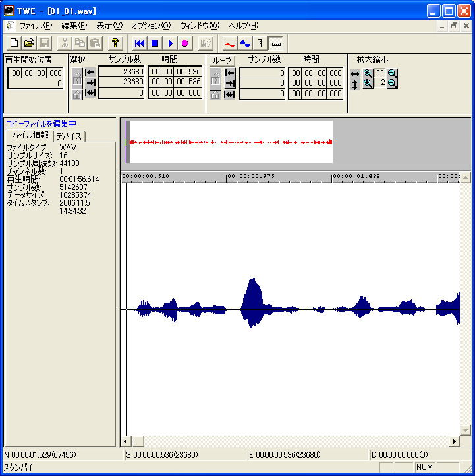This screenshot has height=476, width=475.
Task: Click the vertical scrollbar down arrow
Action: [465, 430]
